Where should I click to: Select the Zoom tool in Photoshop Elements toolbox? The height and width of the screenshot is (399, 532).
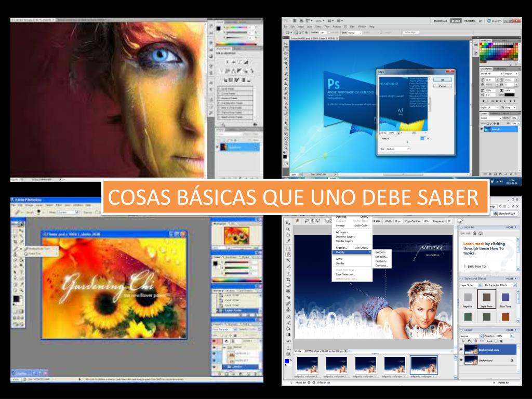coord(288,229)
